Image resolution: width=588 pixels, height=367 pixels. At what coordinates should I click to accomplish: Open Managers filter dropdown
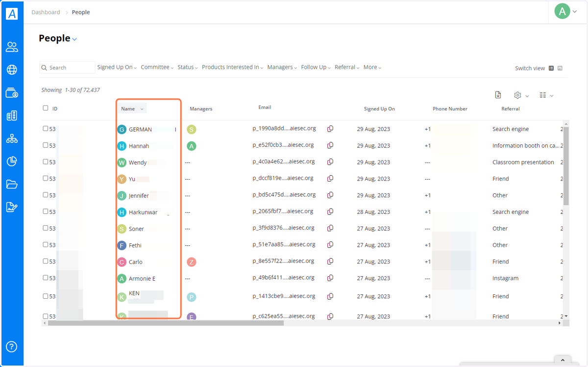click(282, 67)
